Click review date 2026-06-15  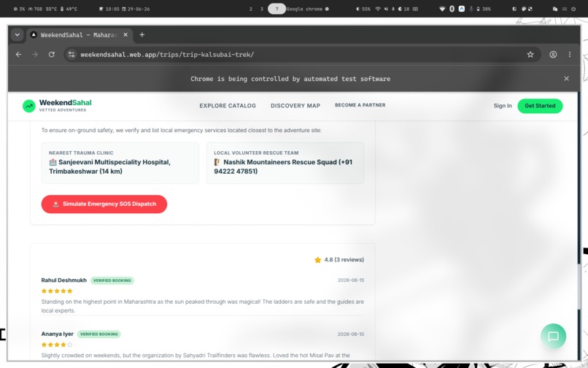[351, 280]
